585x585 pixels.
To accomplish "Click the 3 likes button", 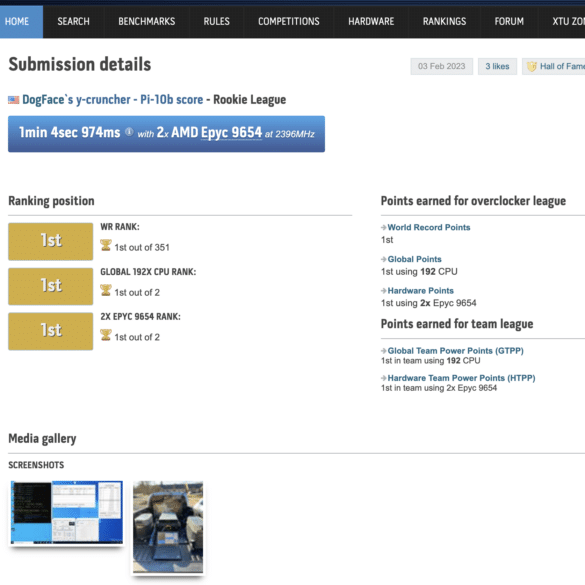I will 497,66.
